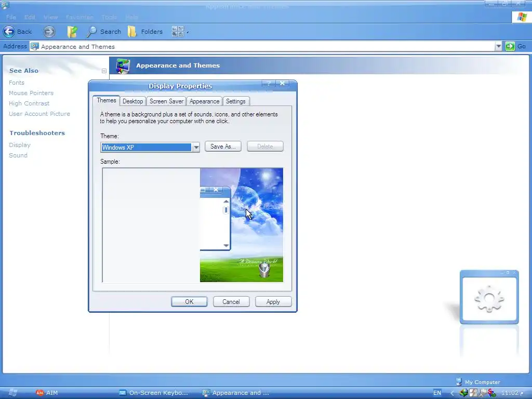Click the Windows flag logo
The width and height of the screenshot is (532, 399).
(522, 17)
